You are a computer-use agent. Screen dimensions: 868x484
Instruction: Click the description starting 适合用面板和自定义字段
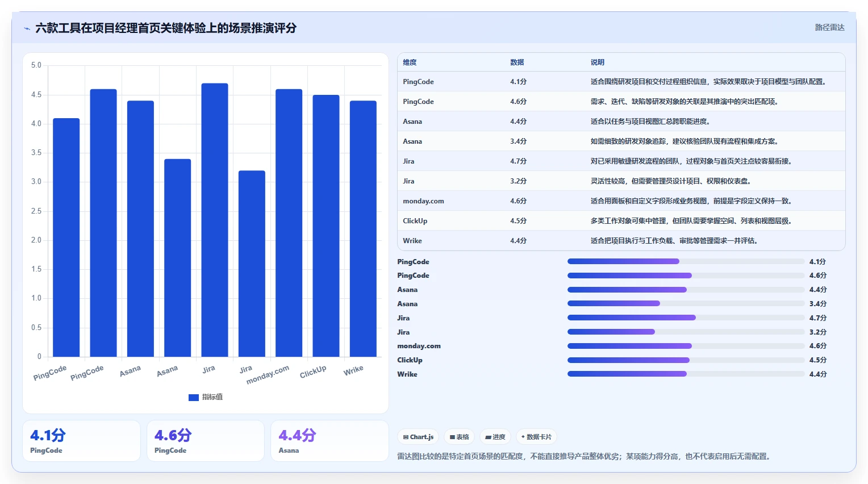691,201
